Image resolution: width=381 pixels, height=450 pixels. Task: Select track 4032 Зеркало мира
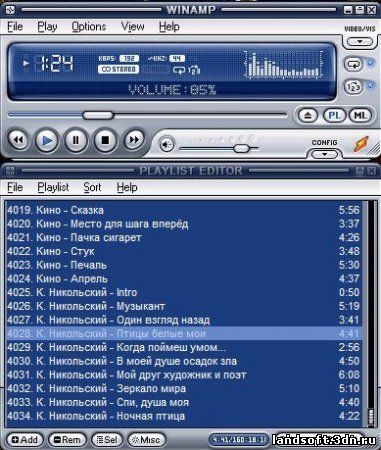point(184,388)
